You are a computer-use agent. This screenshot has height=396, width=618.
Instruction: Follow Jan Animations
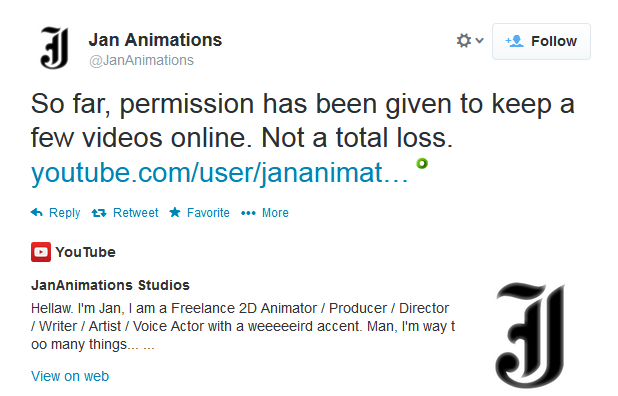tap(541, 41)
